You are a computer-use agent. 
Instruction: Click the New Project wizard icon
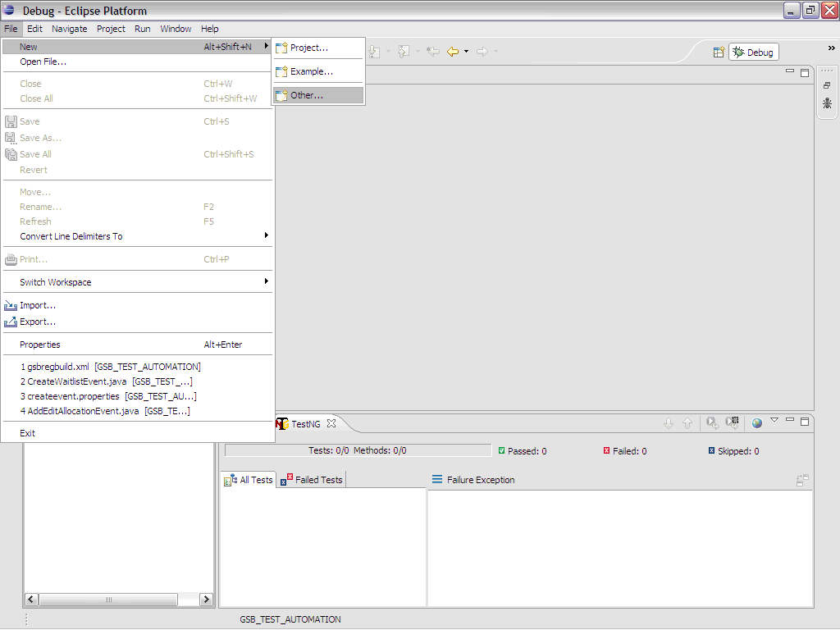[281, 48]
